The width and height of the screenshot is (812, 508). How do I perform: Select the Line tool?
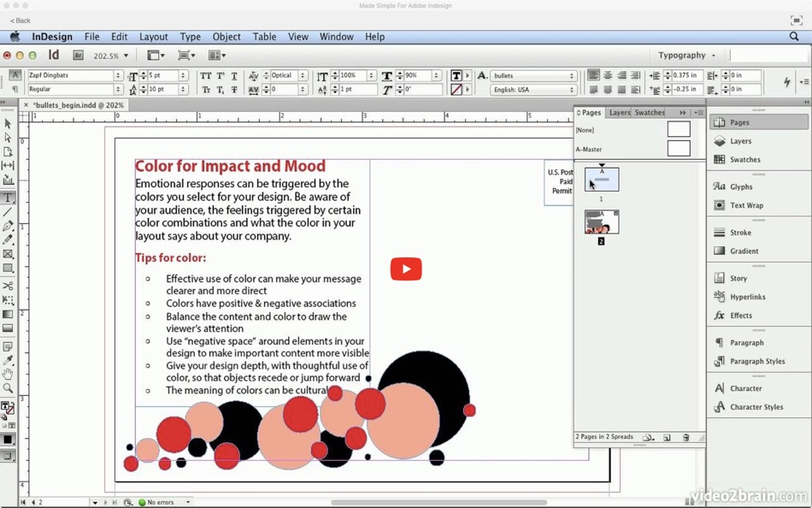tap(8, 212)
